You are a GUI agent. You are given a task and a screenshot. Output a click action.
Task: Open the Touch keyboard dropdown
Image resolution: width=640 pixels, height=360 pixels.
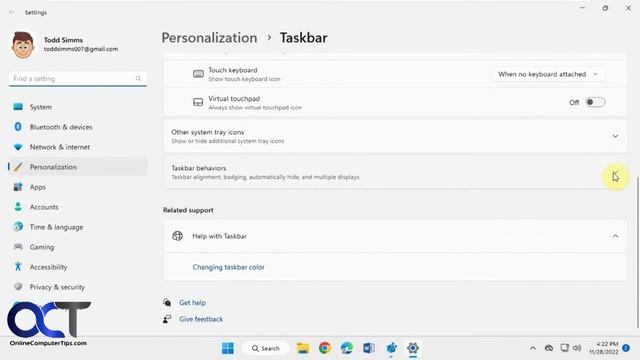(x=547, y=74)
